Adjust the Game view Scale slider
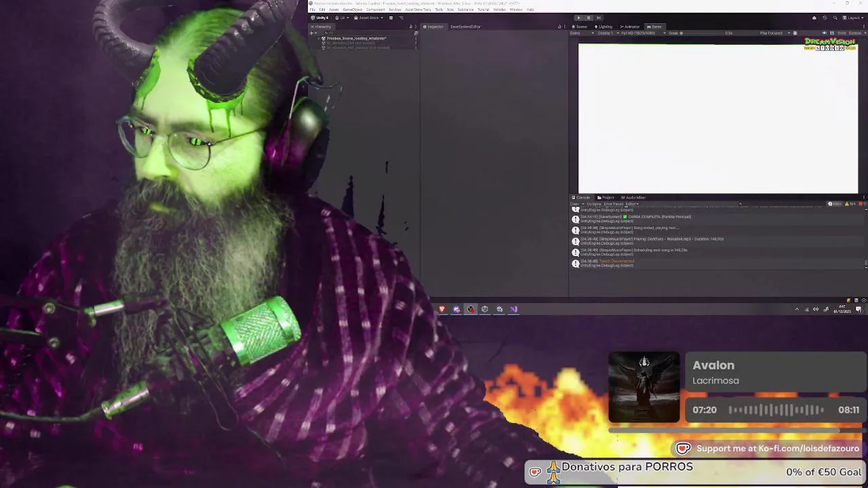 [x=702, y=33]
